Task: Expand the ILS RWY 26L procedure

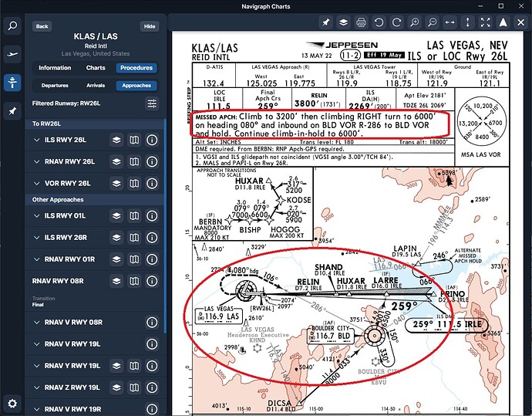Action: coord(37,140)
